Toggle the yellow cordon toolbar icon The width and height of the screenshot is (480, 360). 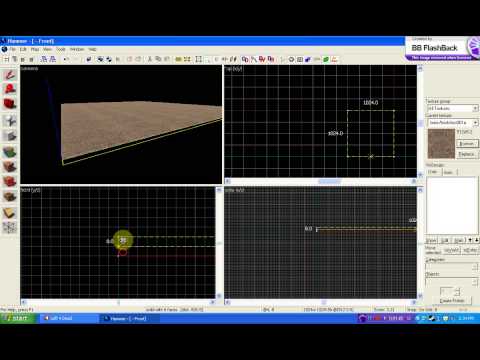[179, 59]
